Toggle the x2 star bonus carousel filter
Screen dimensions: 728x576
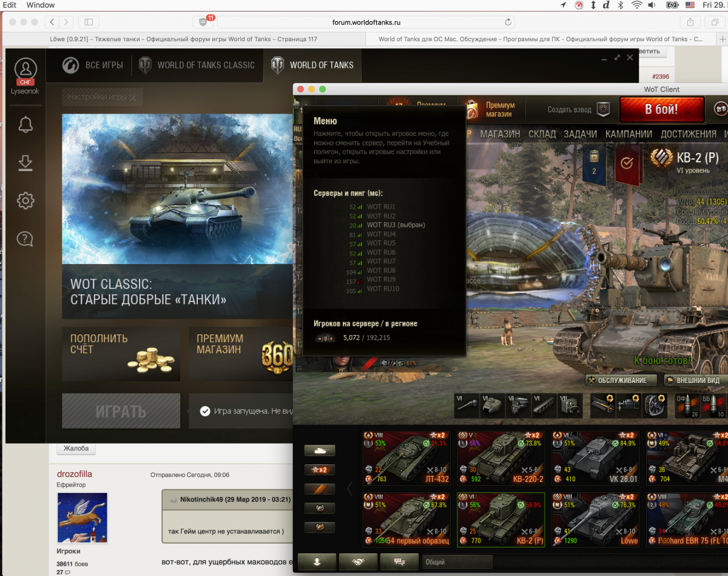(320, 470)
